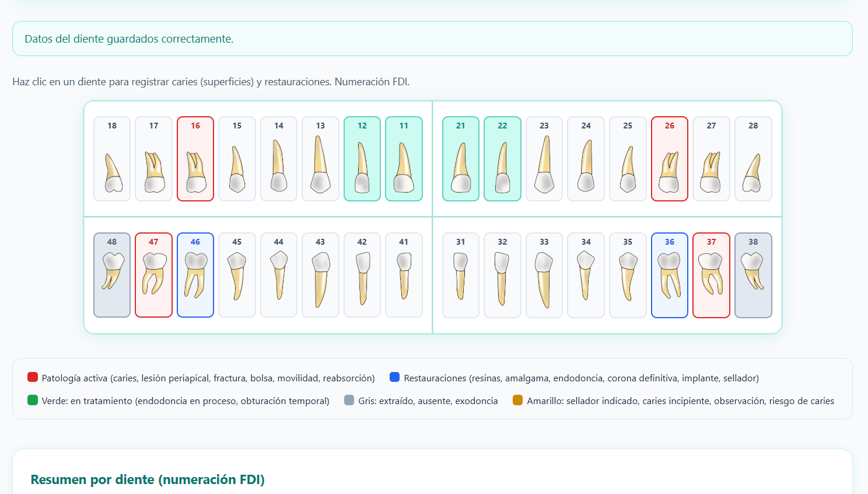Click the blue restorations legend swatch
The width and height of the screenshot is (868, 494).
coord(395,377)
